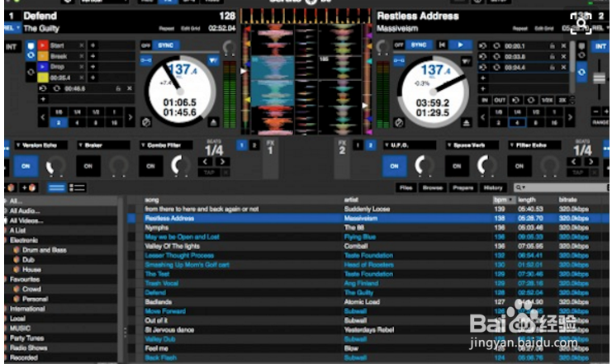Open the Browse panel
Screen dimensions: 612x364
433,187
